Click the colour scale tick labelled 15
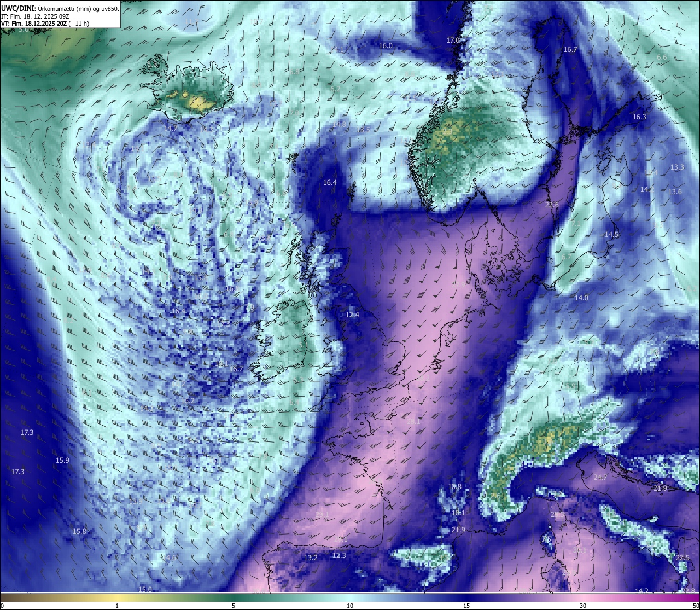700x610 pixels. pyautogui.click(x=466, y=606)
